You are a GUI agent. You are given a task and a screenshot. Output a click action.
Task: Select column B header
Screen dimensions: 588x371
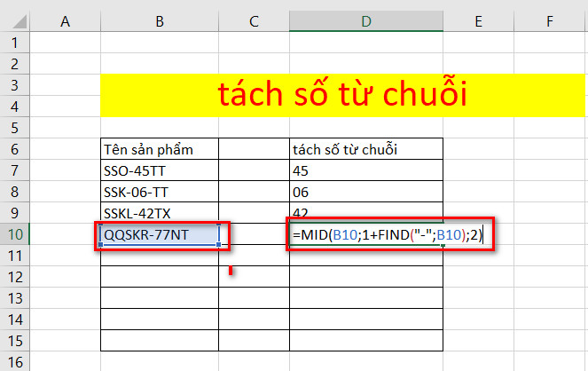click(160, 21)
